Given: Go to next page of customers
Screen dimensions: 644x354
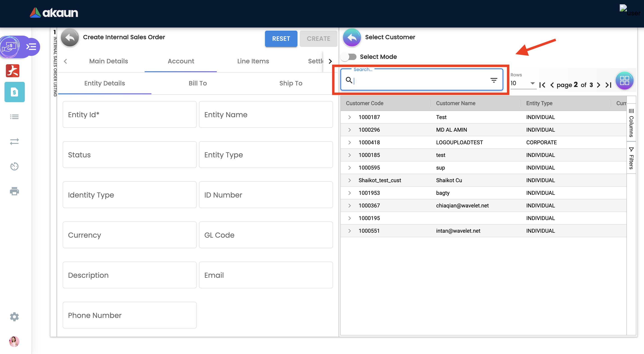Looking at the screenshot, I should [598, 85].
